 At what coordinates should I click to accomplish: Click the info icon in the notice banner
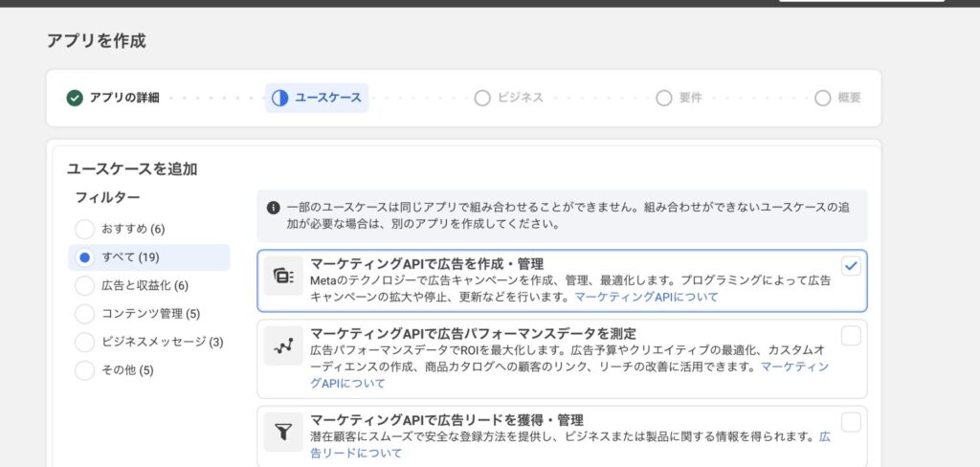pyautogui.click(x=274, y=208)
